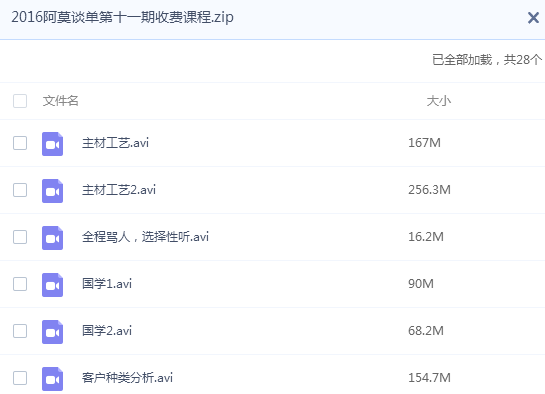Click the 文件名 column header
Viewport: 545px width, 394px height.
pos(60,101)
